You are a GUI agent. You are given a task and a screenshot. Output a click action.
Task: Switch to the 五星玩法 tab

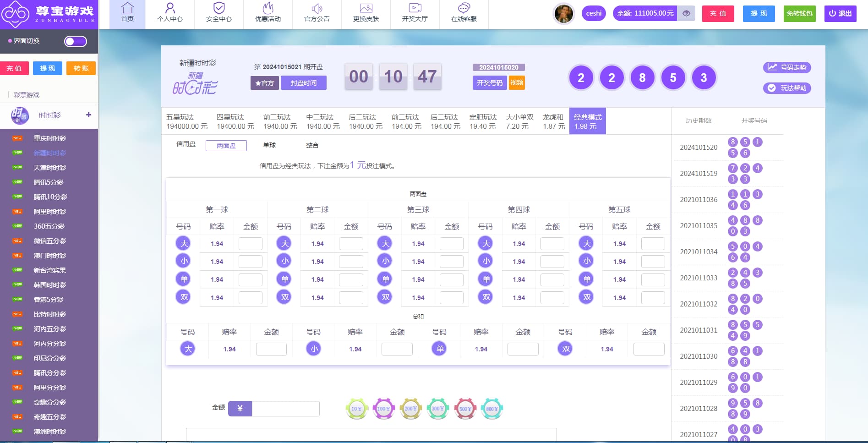[186, 121]
